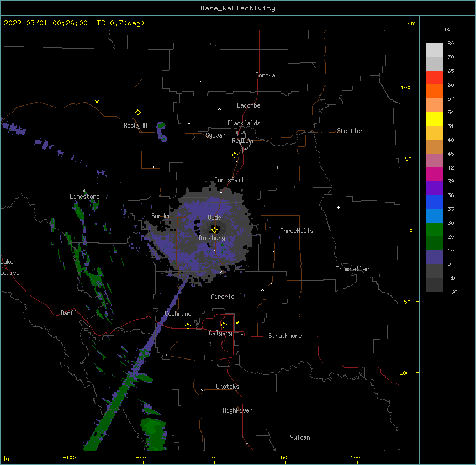This screenshot has width=476, height=465.
Task: Click the Stettler city label
Action: click(350, 131)
